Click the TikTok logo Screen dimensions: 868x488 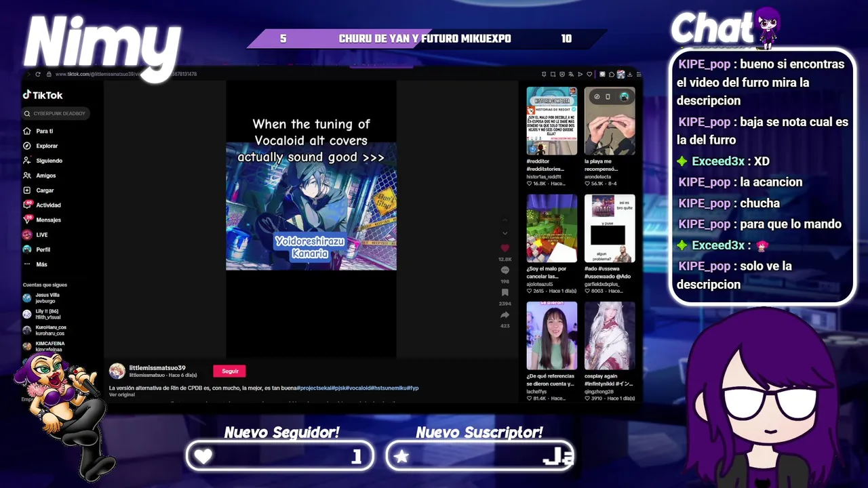coord(43,95)
